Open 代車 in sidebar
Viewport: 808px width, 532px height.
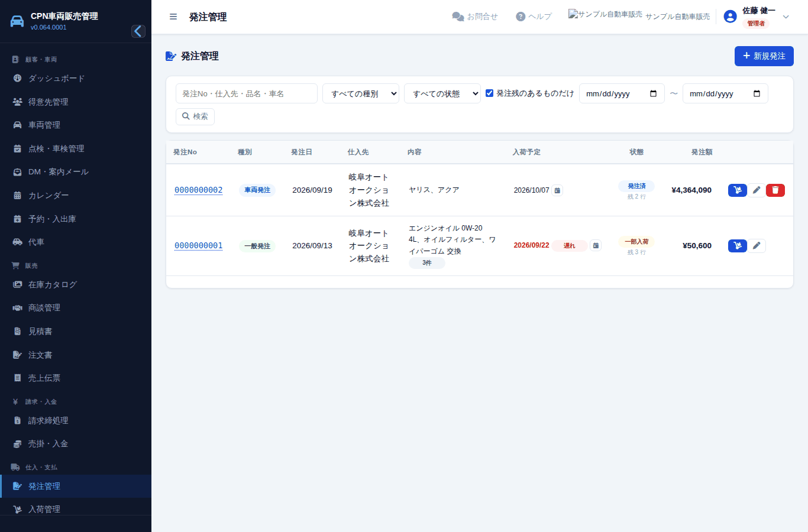[x=76, y=242]
